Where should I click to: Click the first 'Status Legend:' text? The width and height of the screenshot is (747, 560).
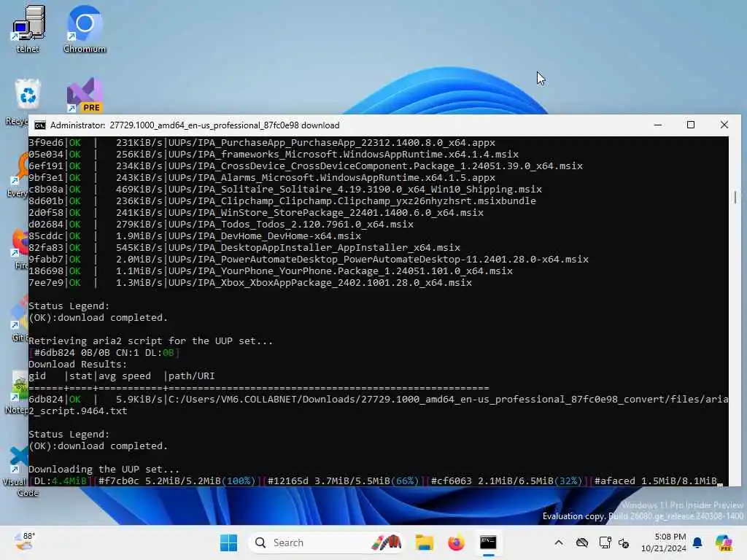click(69, 306)
